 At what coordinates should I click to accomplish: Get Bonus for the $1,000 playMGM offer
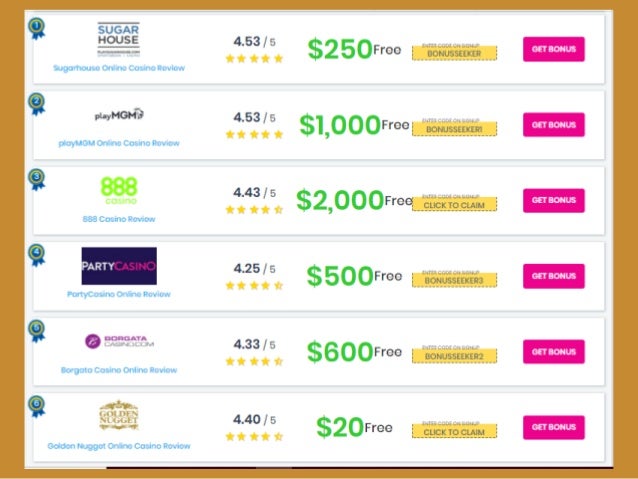click(554, 125)
